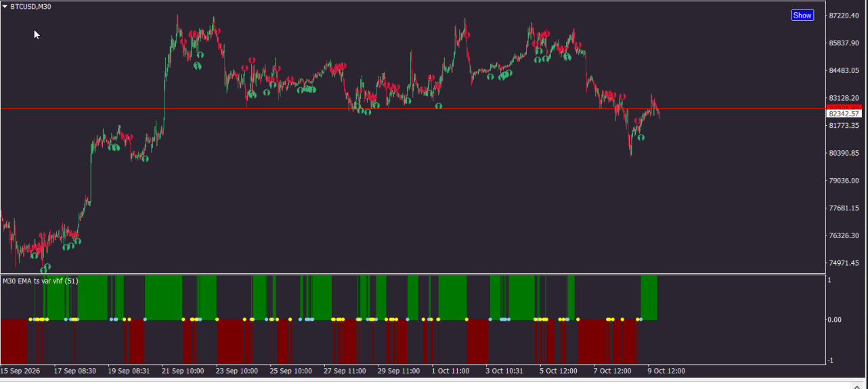868x389 pixels.
Task: Open the dropdown triangle beside BTCUSD,M30
Action: pos(5,7)
